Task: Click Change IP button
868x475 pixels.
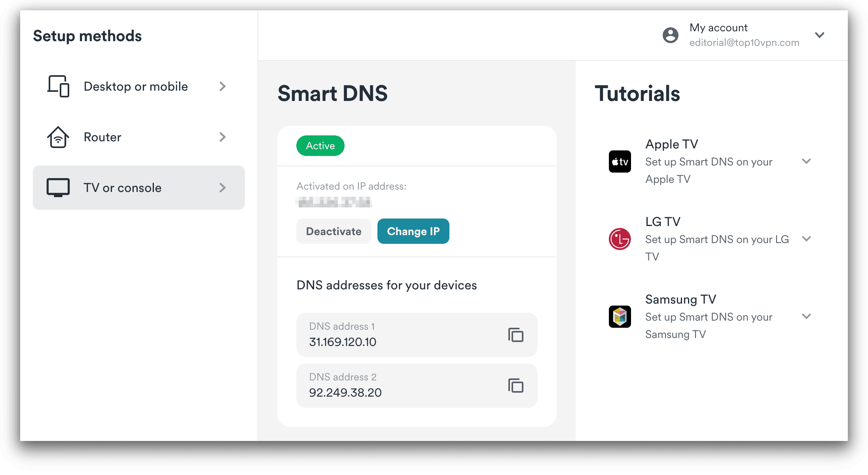Action: [414, 231]
